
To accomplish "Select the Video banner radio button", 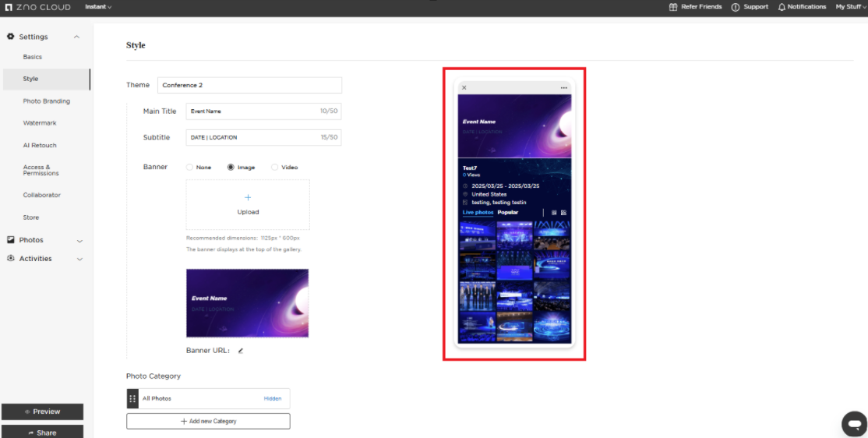I will tap(274, 168).
